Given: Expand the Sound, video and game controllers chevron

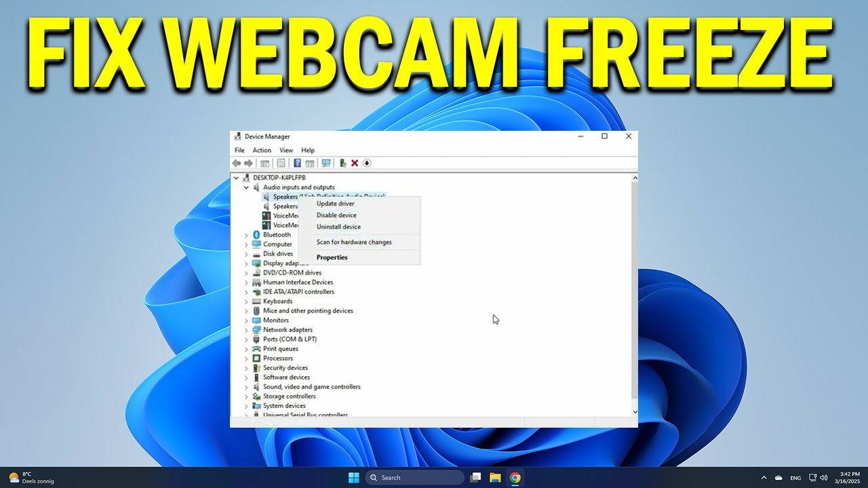Looking at the screenshot, I should click(246, 386).
